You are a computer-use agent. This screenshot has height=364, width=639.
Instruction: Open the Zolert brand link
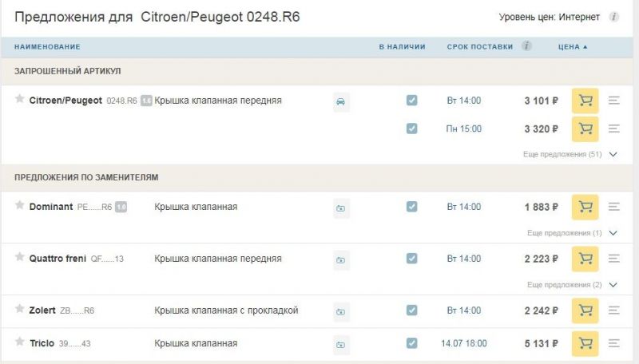point(42,311)
